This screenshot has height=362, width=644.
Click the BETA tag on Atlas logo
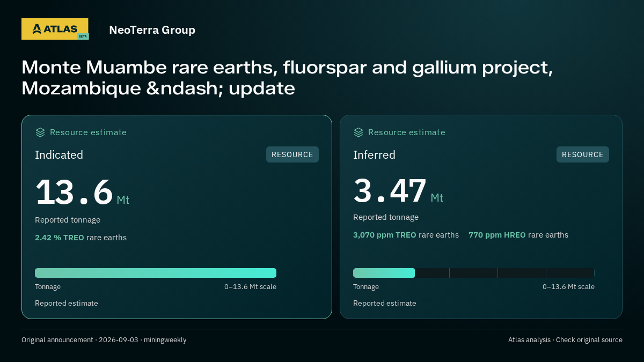pos(83,36)
